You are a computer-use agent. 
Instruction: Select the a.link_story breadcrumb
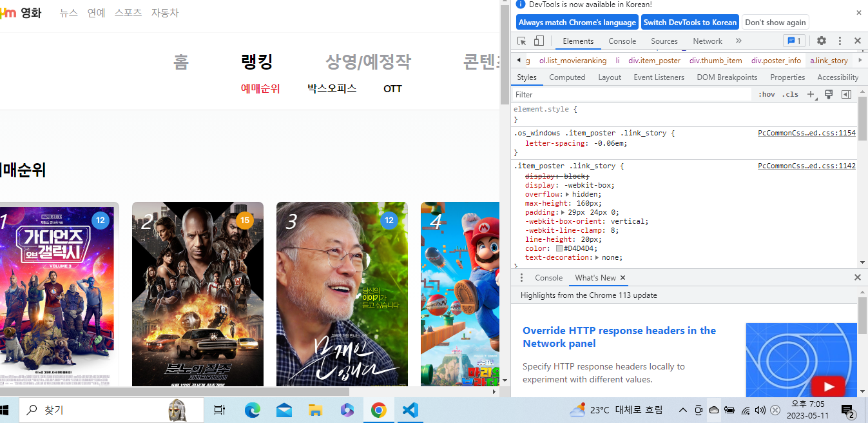[x=829, y=61]
